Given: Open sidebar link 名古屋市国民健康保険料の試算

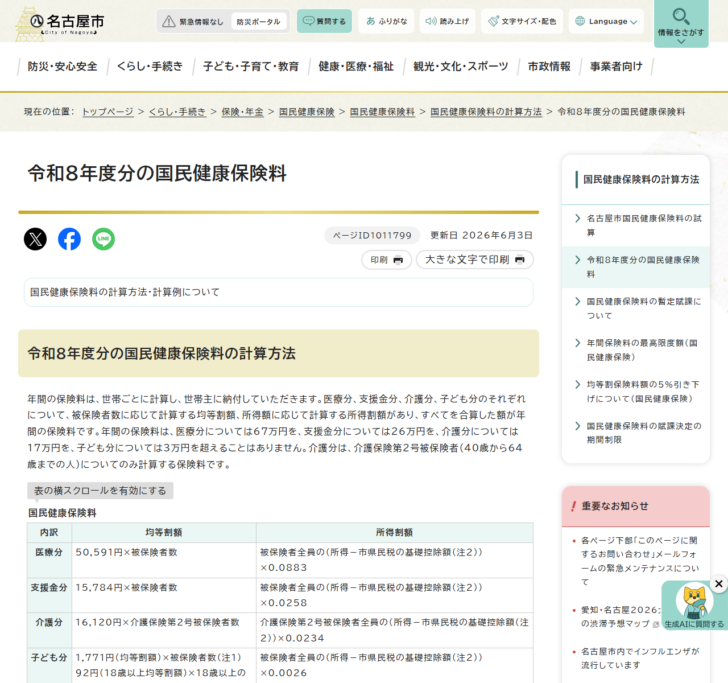Looking at the screenshot, I should point(636,225).
